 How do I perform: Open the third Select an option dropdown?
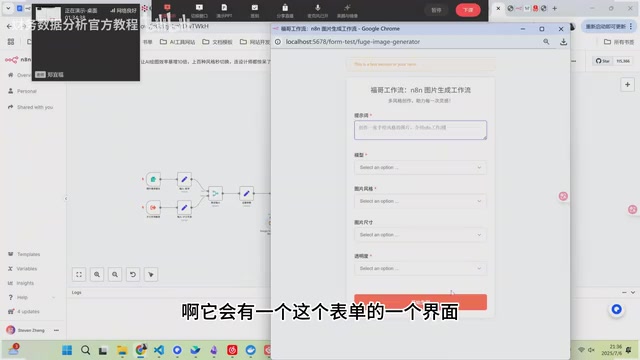tap(420, 235)
